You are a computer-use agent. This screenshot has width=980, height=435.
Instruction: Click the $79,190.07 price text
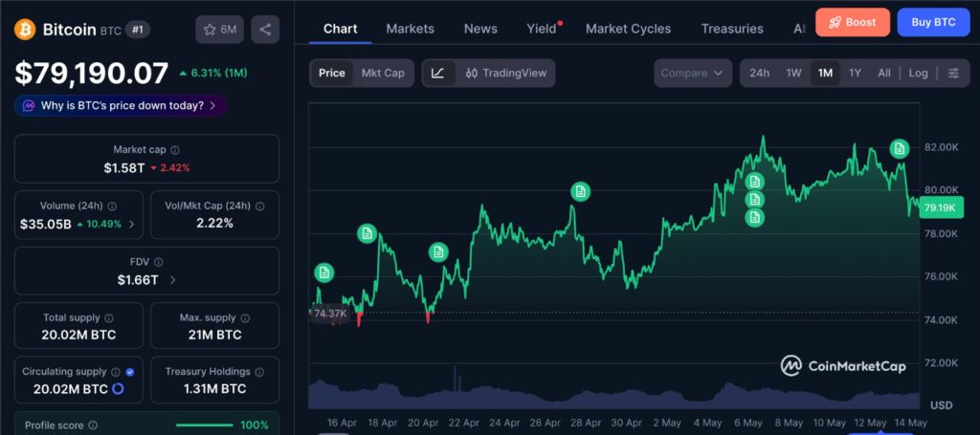click(x=92, y=73)
